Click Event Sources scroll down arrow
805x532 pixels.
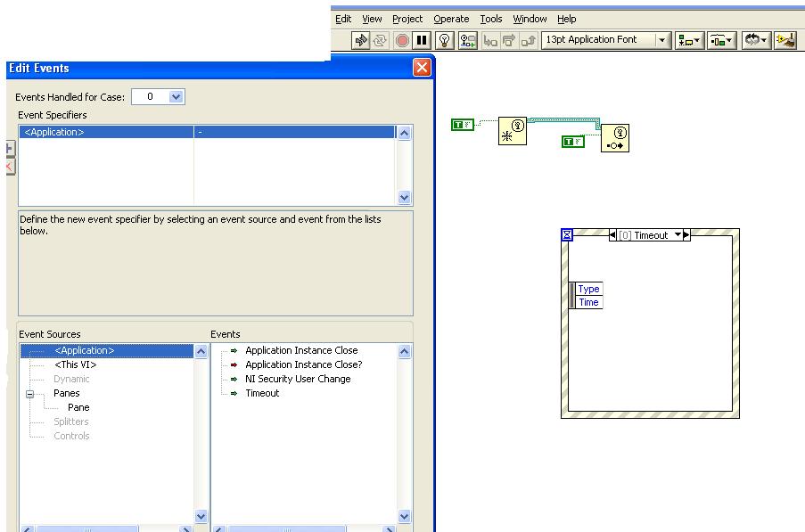[201, 516]
